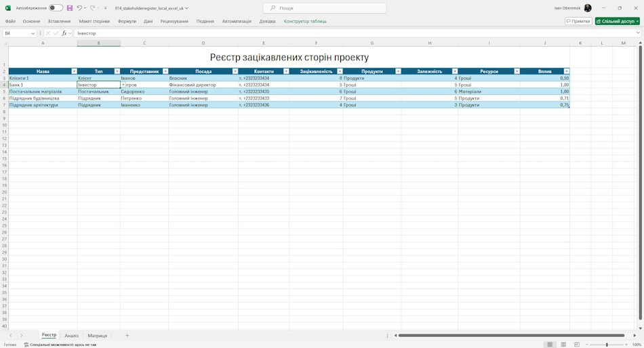Click the Excel application logo icon
Screen dimensions: 644x348
click(8, 8)
